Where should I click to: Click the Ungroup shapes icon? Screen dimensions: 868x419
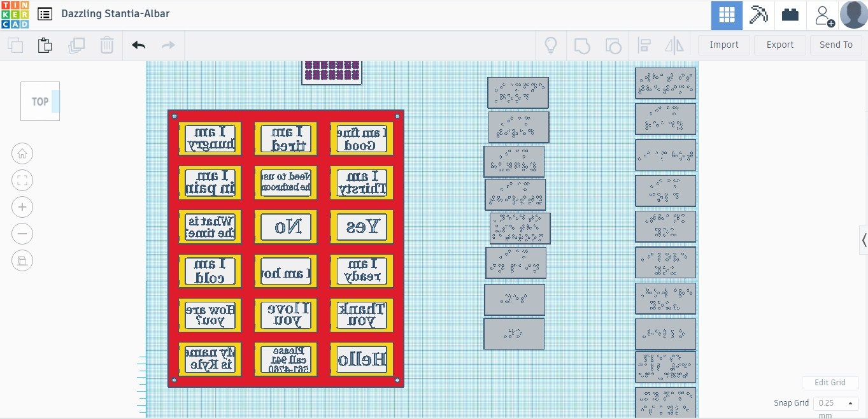click(613, 45)
